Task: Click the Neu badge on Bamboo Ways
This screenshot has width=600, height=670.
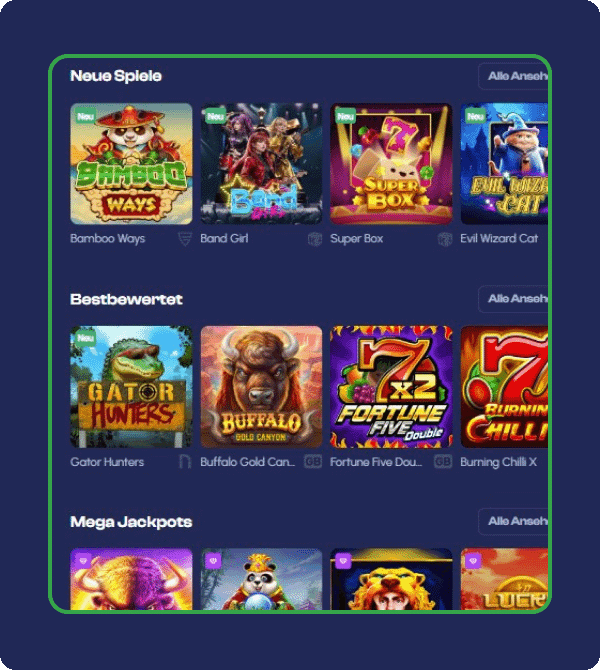Action: click(85, 116)
